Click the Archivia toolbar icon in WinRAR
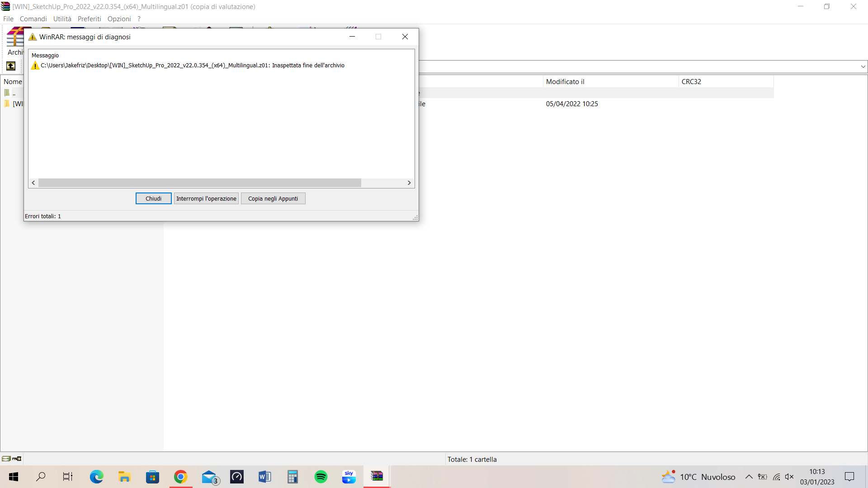The image size is (868, 488). (14, 42)
